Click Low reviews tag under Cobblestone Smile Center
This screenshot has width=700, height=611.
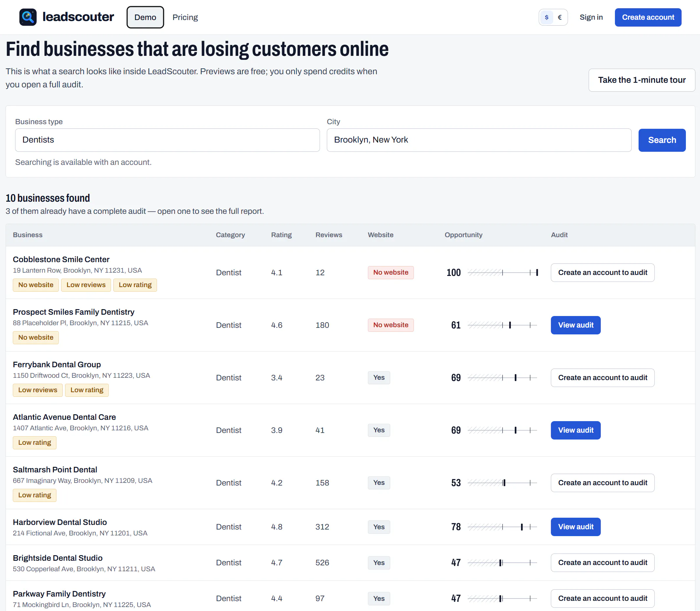86,285
